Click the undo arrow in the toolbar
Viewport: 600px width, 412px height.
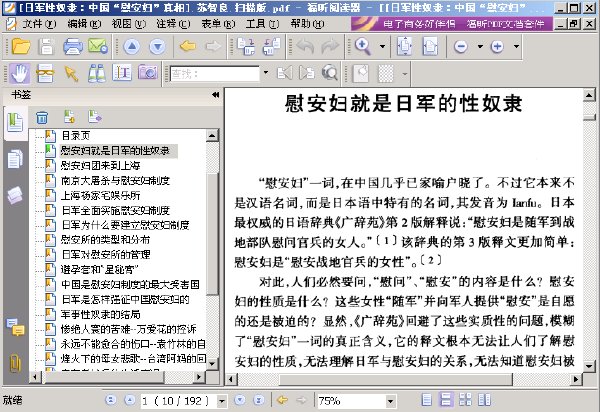tap(305, 47)
